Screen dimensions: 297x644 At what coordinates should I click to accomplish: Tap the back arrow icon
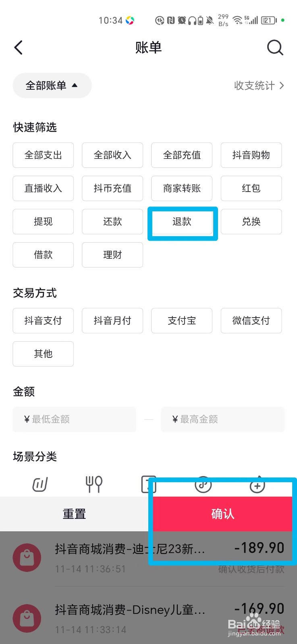pos(19,47)
